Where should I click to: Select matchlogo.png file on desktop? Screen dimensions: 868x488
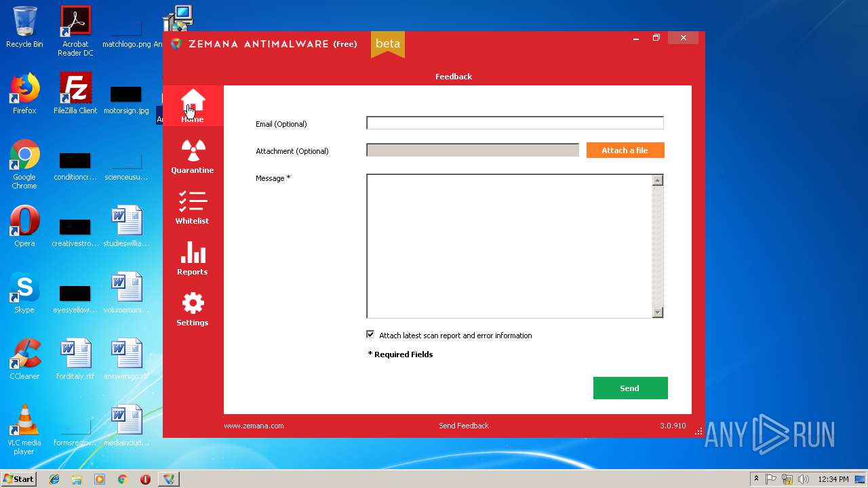tap(126, 34)
